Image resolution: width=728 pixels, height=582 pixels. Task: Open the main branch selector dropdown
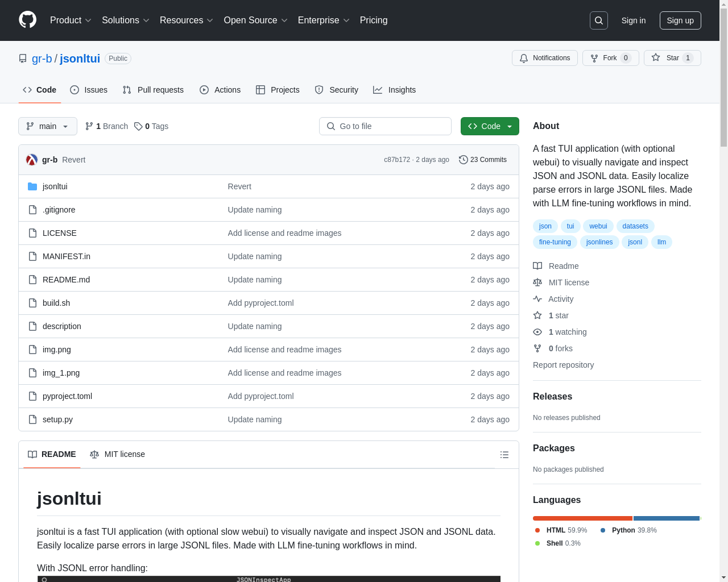48,126
